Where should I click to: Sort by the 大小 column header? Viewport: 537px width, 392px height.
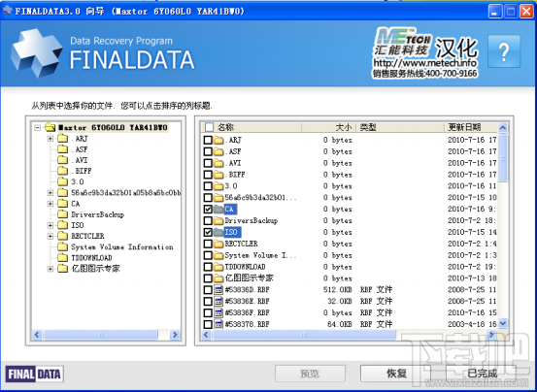tap(329, 127)
